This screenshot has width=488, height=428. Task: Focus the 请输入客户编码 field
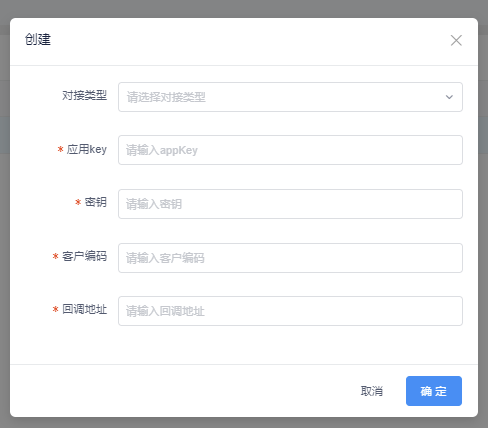pos(290,258)
